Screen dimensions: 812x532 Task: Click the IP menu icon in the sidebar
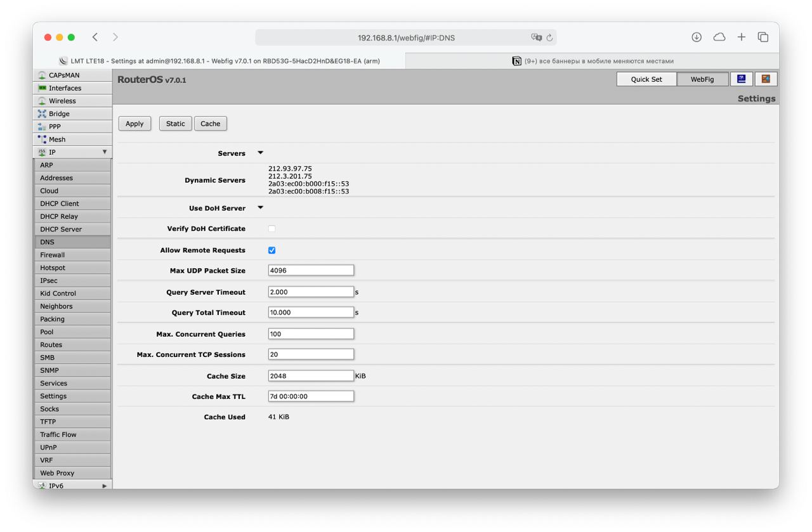43,152
